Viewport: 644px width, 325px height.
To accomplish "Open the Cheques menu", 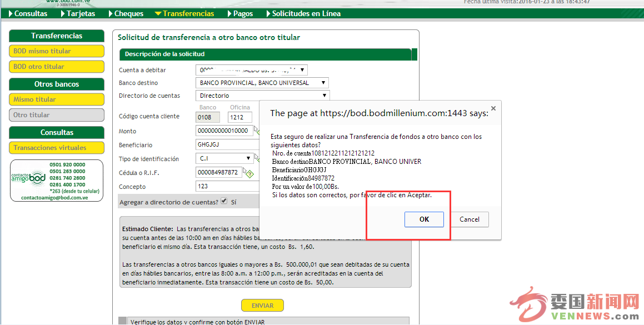I will click(126, 13).
